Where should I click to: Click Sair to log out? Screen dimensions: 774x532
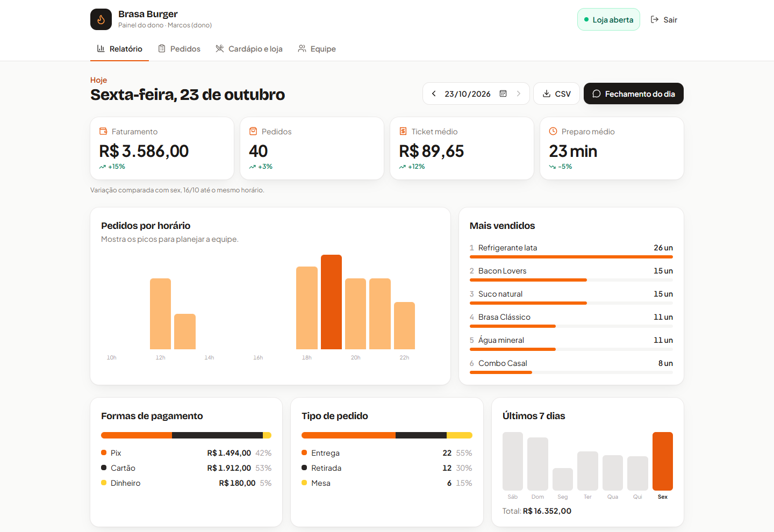(x=664, y=19)
